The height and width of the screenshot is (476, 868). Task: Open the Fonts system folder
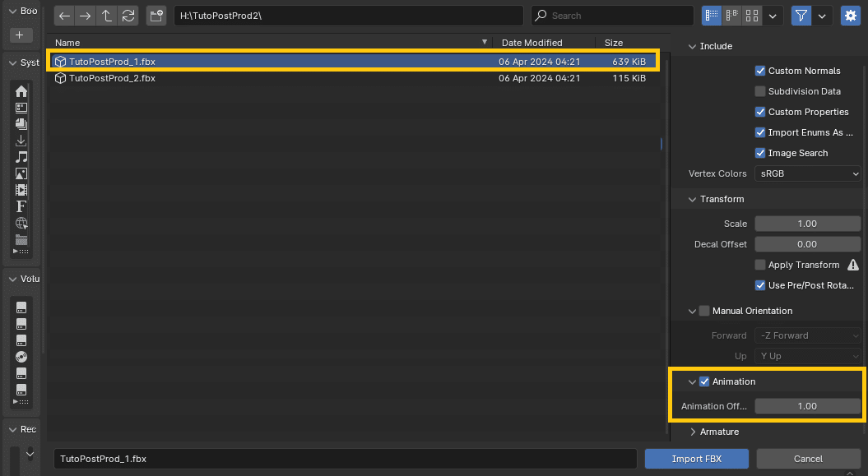(21, 206)
